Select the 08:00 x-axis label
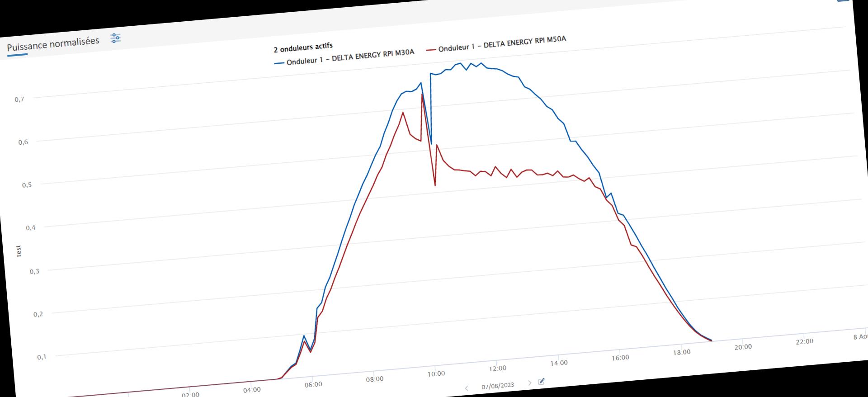868x397 pixels. (x=375, y=379)
